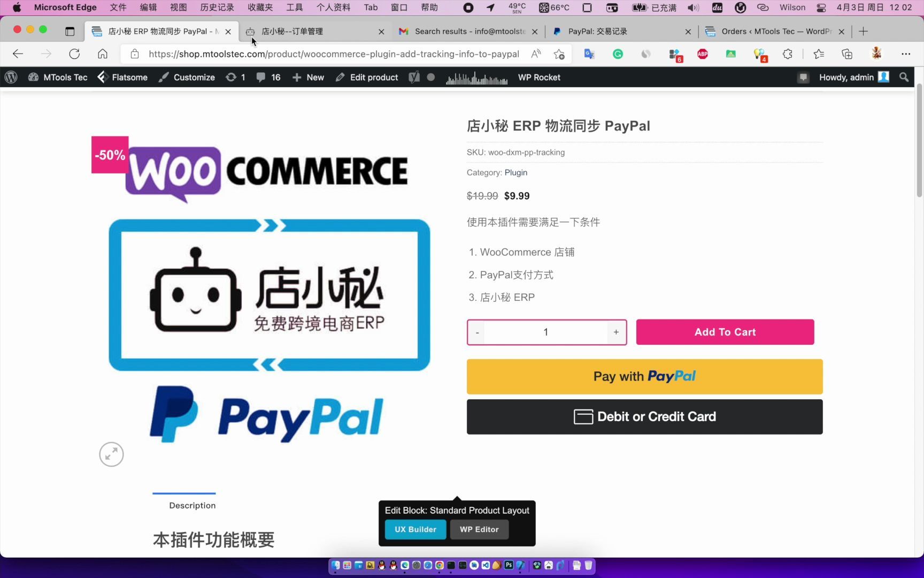Switch to the Orders MTools Tec WordPress tab
This screenshot has height=578, width=924.
pos(775,31)
